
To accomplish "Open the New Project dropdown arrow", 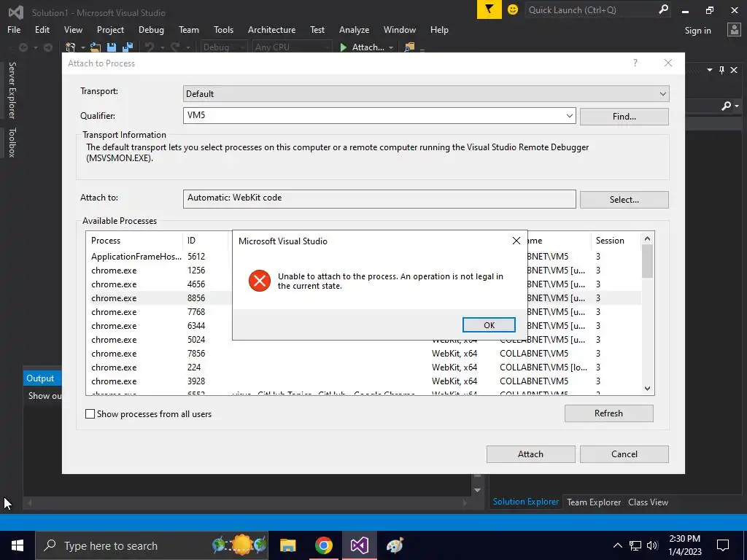I will point(83,47).
